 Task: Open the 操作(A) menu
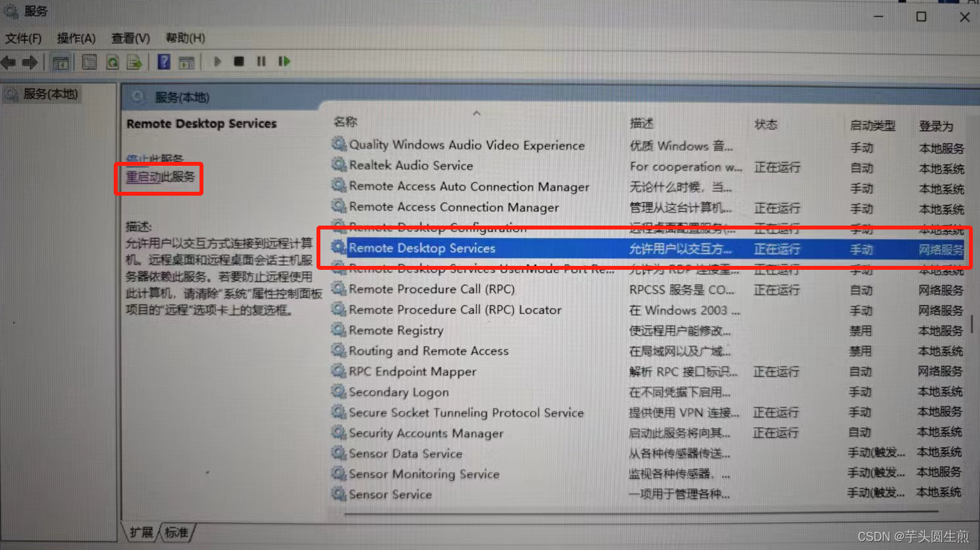click(x=76, y=38)
